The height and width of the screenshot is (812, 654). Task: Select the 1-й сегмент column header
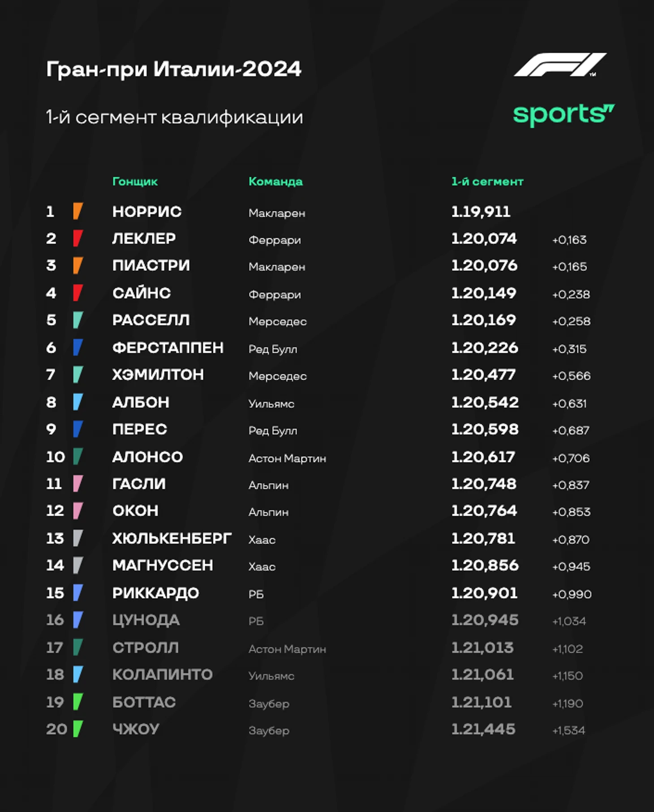[487, 181]
